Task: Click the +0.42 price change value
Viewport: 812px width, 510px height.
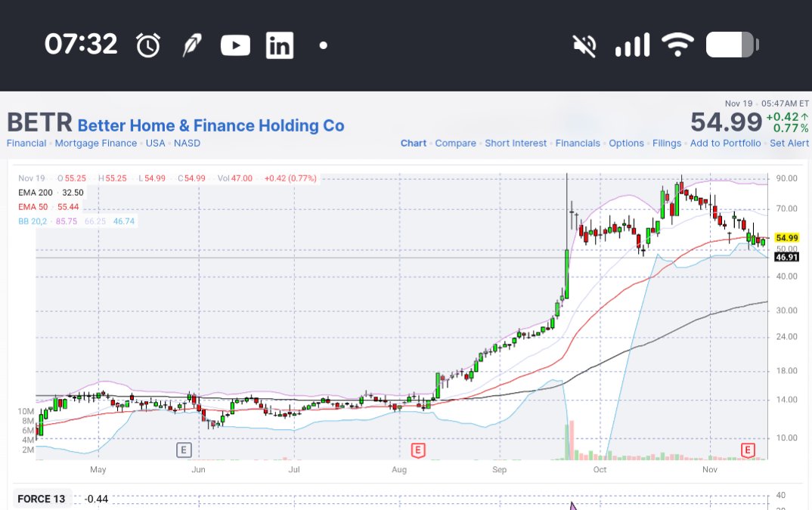Action: click(x=783, y=117)
